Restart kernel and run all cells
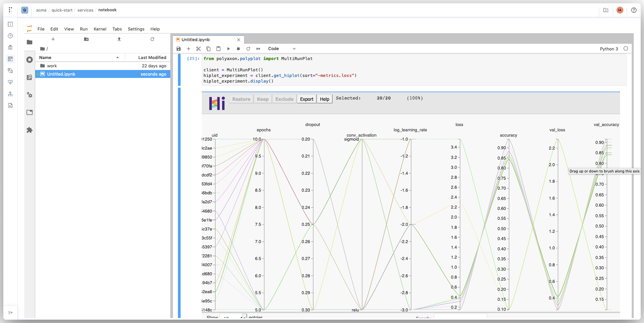Screen dimensions: 644x323 pos(258,49)
